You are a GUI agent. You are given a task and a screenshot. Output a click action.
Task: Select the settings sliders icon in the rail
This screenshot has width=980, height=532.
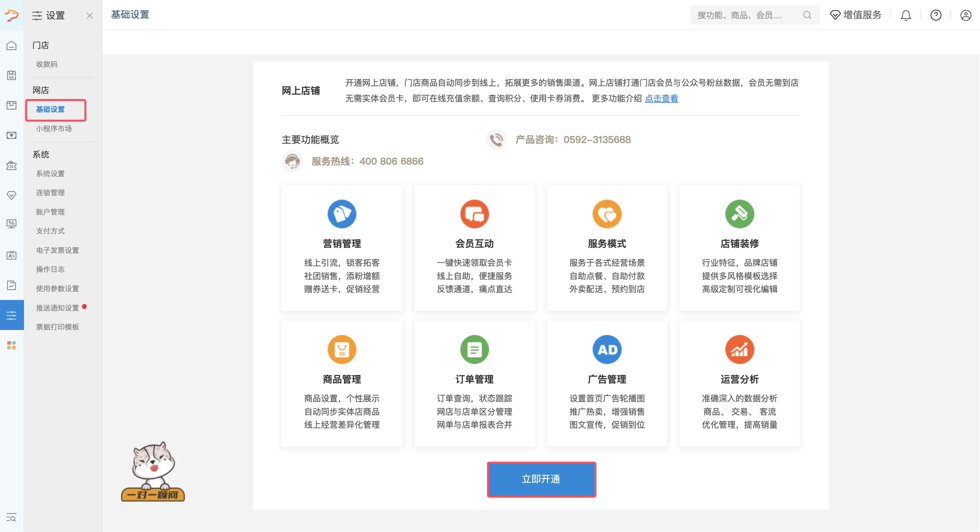tap(11, 315)
